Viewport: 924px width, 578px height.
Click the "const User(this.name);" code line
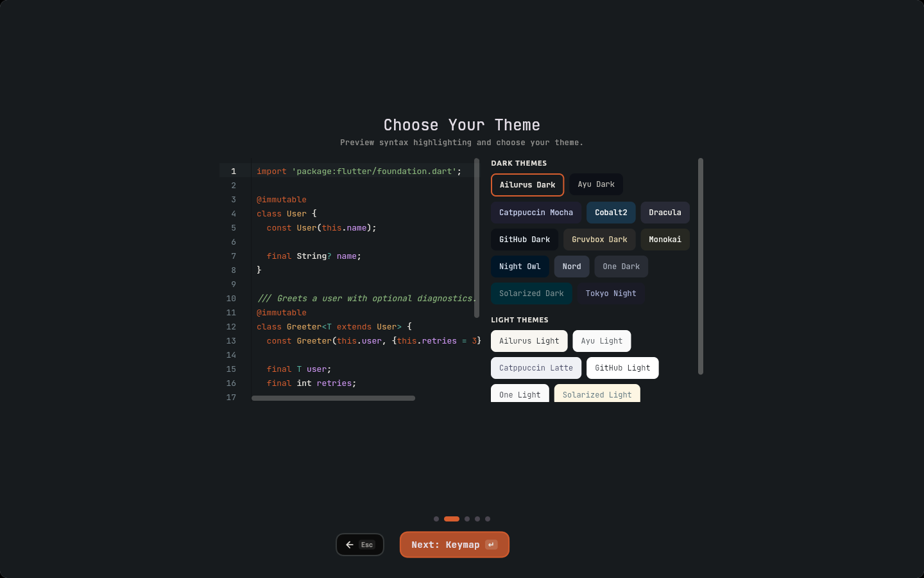point(321,228)
